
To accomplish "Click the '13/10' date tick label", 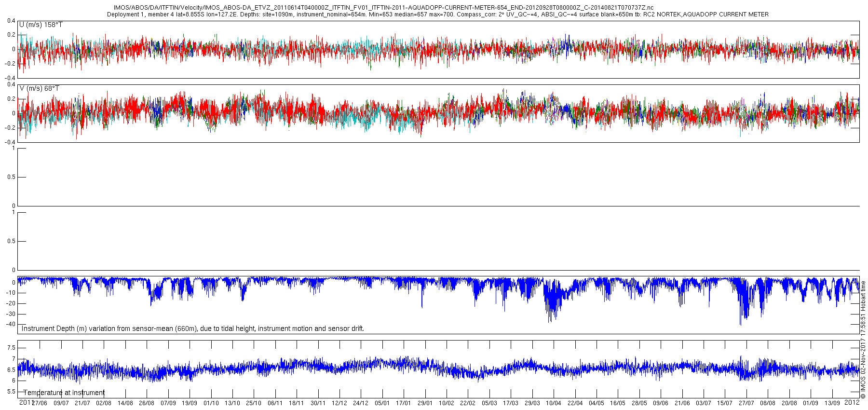I will click(x=232, y=403).
